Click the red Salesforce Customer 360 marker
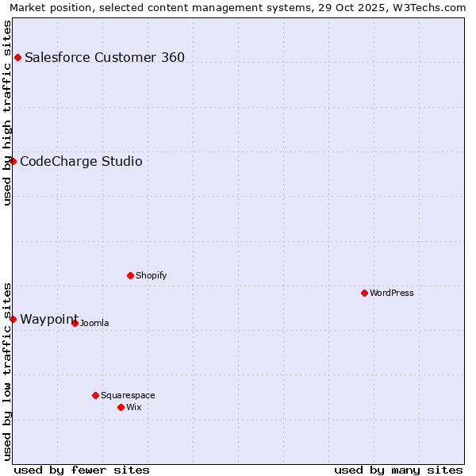Image resolution: width=476 pixels, height=476 pixels. pos(17,57)
